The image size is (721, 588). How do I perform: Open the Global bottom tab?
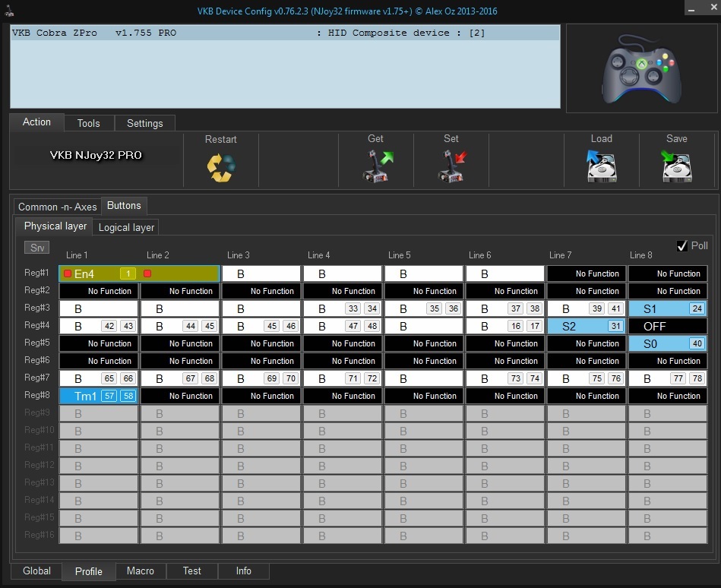[x=36, y=571]
